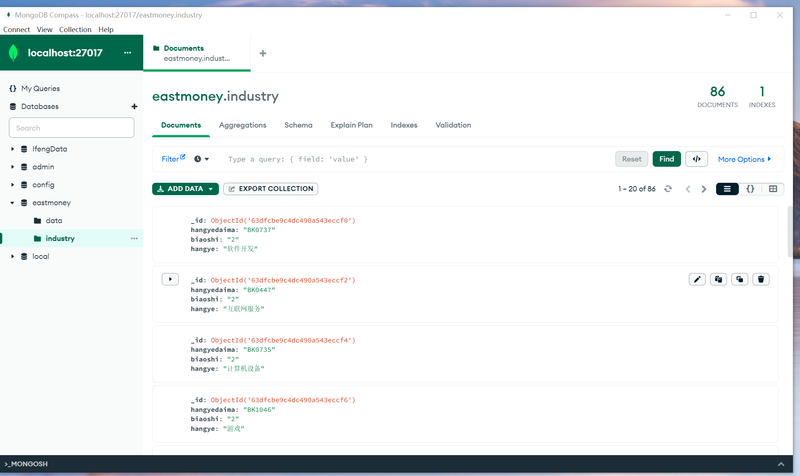Switch to table view
Screen dimensions: 800x476
pos(773,189)
